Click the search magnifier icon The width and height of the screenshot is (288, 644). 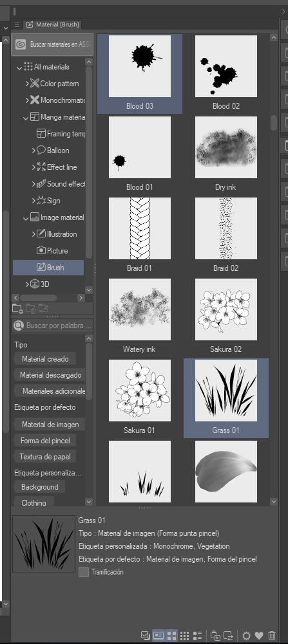pyautogui.click(x=18, y=326)
